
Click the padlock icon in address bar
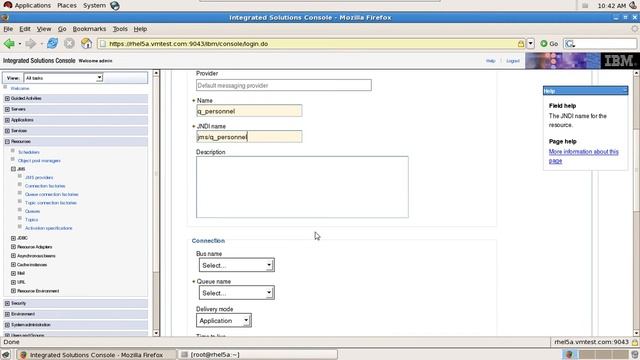(521, 44)
